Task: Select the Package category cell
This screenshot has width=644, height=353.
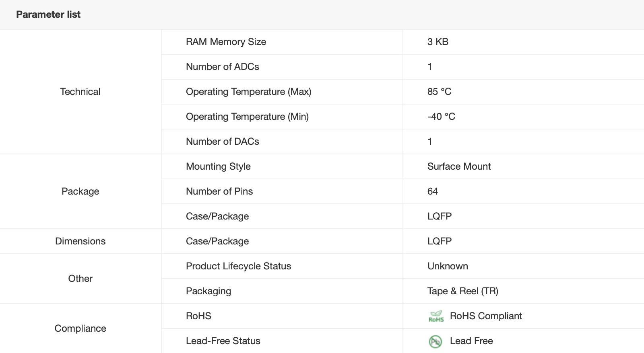Action: pos(80,191)
